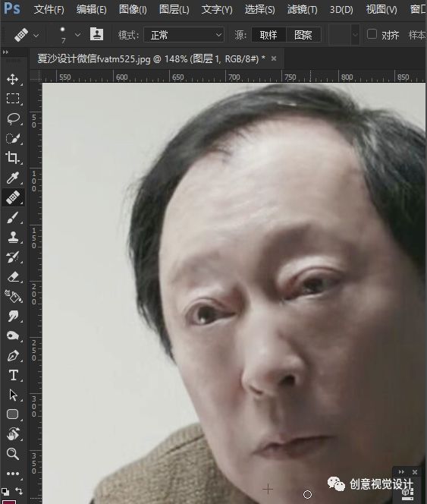Click the vertical ruler at 200
Viewport: 427px width, 504px height.
(x=34, y=294)
